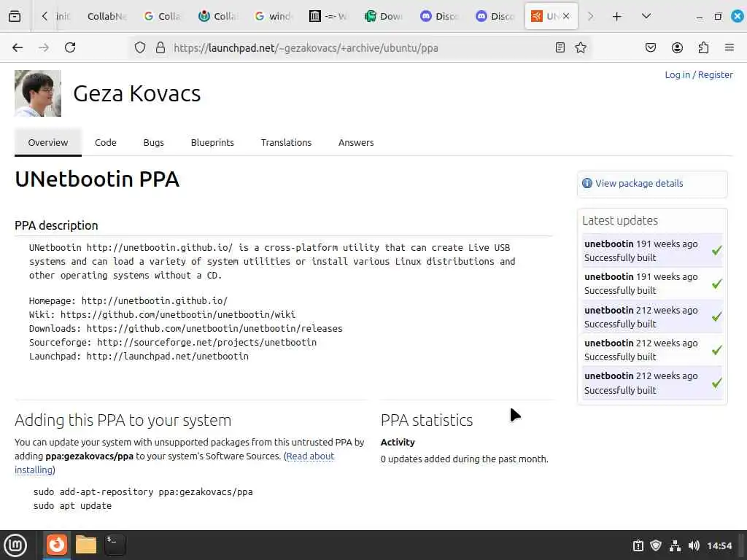Viewport: 747px width, 560px height.
Task: Reload the current page
Action: coord(70,47)
